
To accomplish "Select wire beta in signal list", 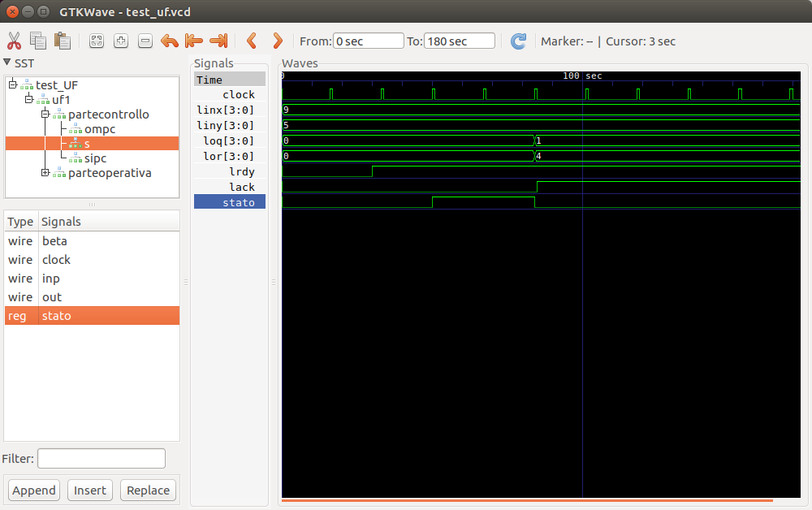I will (93, 241).
